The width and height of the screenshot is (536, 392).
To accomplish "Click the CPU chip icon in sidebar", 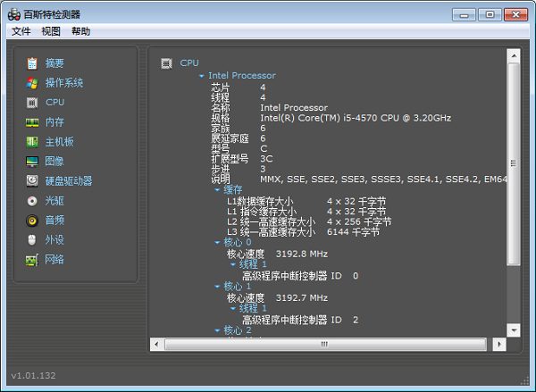I will coord(32,103).
